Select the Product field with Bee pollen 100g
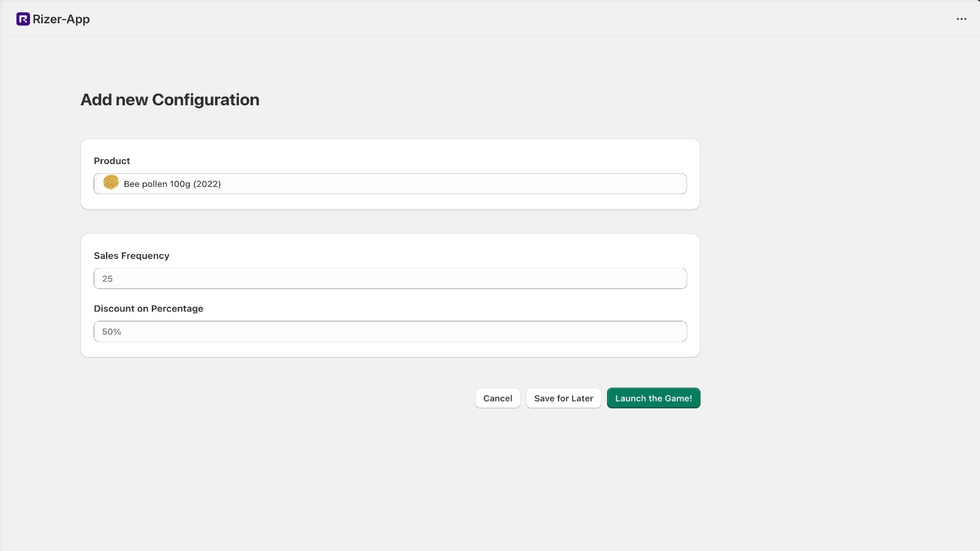 tap(390, 184)
